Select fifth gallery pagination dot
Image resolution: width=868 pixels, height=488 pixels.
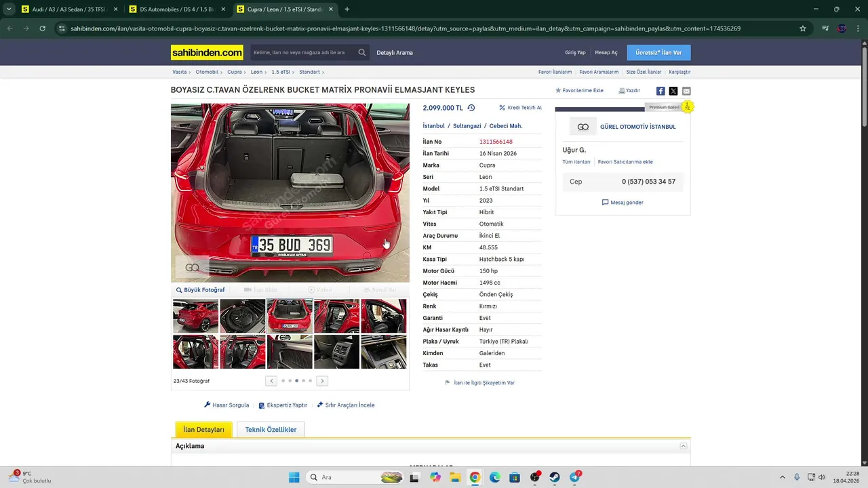(310, 381)
